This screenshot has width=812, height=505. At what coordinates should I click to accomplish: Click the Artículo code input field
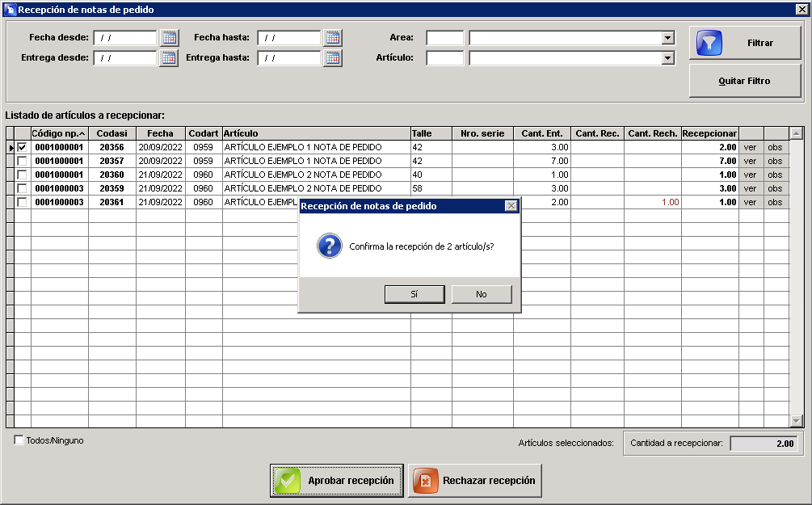click(445, 58)
